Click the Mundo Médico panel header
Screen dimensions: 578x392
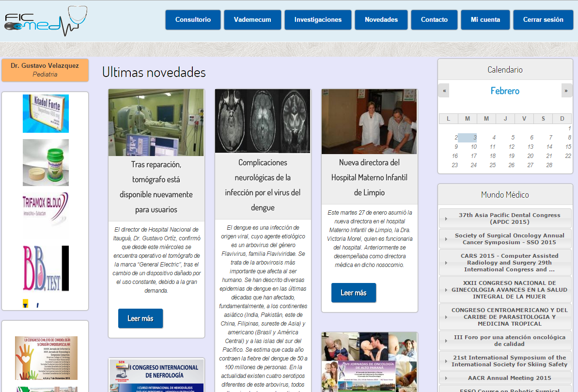(505, 195)
